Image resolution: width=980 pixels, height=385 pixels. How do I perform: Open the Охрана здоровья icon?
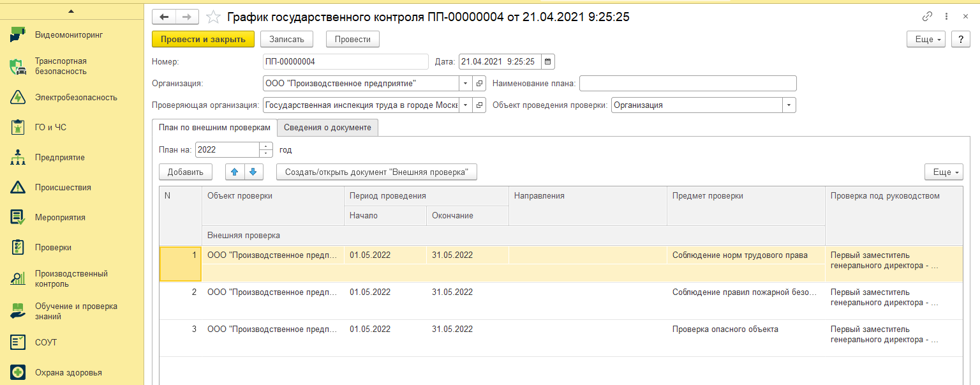pos(18,372)
